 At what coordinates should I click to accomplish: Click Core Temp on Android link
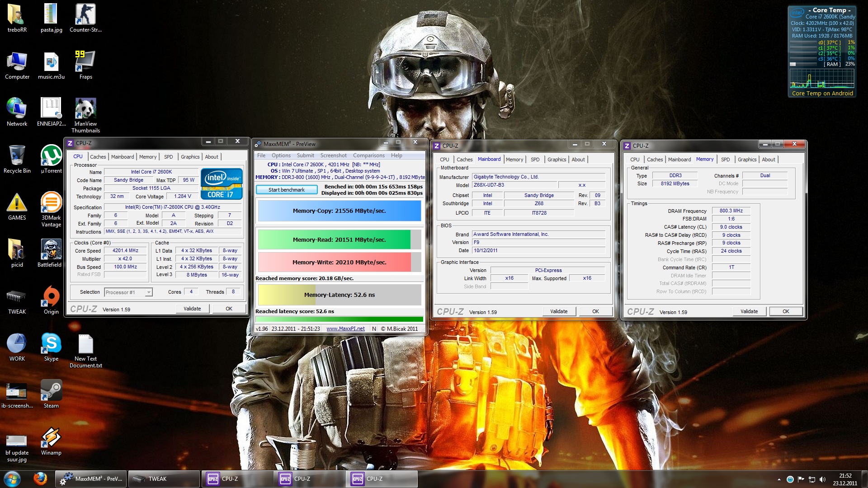point(822,94)
